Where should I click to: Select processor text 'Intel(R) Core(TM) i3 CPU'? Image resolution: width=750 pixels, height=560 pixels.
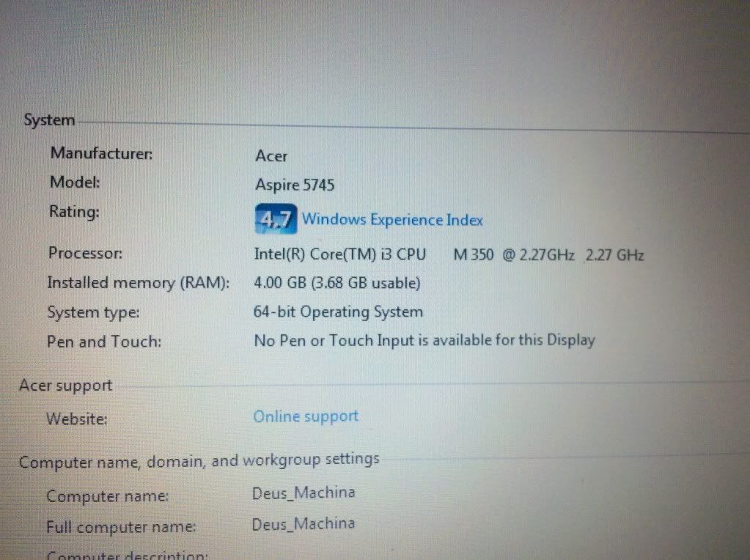(339, 254)
